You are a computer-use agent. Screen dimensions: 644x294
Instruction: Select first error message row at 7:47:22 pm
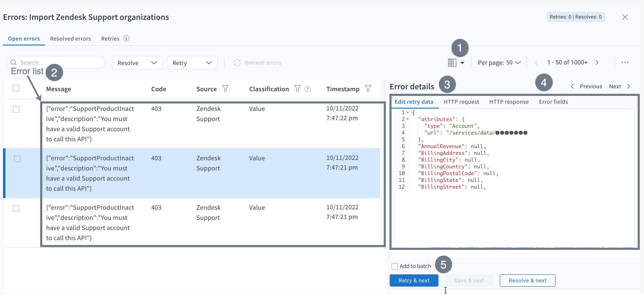[192, 124]
